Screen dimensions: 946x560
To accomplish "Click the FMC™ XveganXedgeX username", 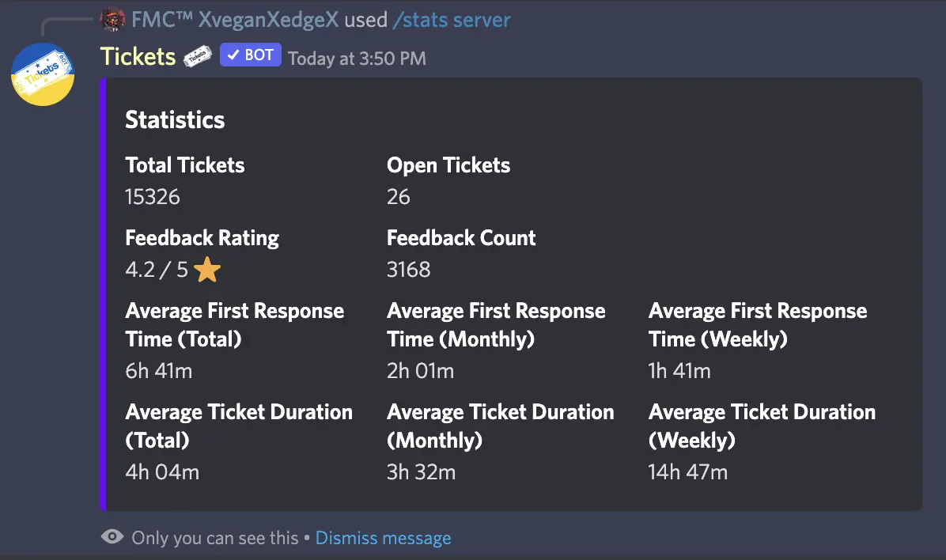I will (234, 19).
